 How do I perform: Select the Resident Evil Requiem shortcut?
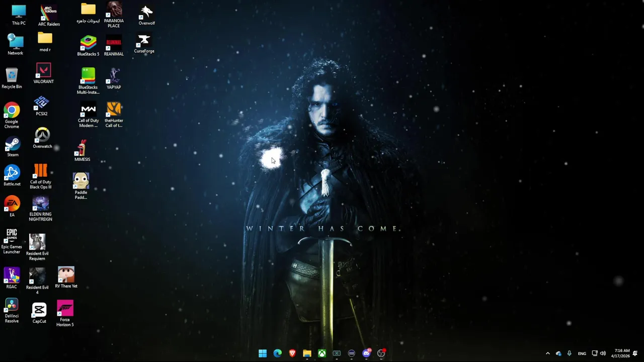(37, 247)
